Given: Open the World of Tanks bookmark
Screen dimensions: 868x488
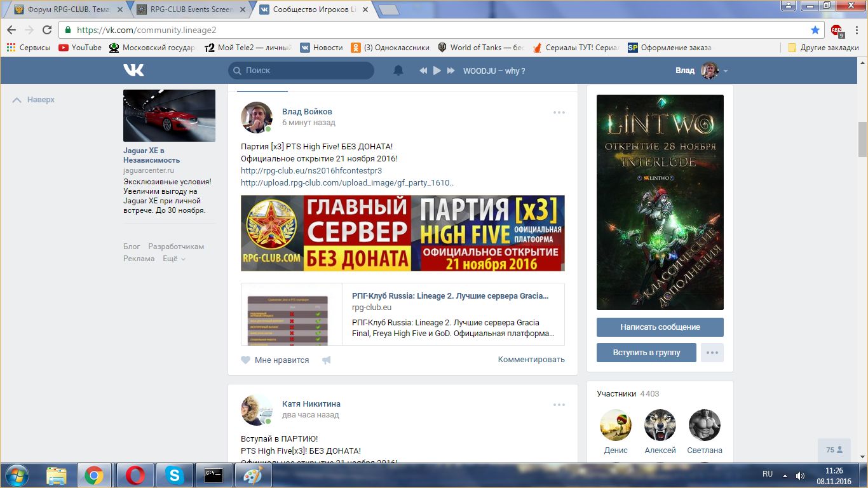Looking at the screenshot, I should (x=480, y=48).
